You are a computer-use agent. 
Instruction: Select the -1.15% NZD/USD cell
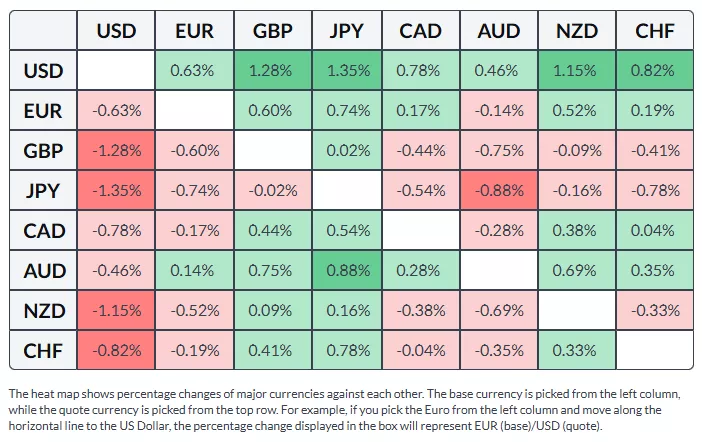(116, 310)
